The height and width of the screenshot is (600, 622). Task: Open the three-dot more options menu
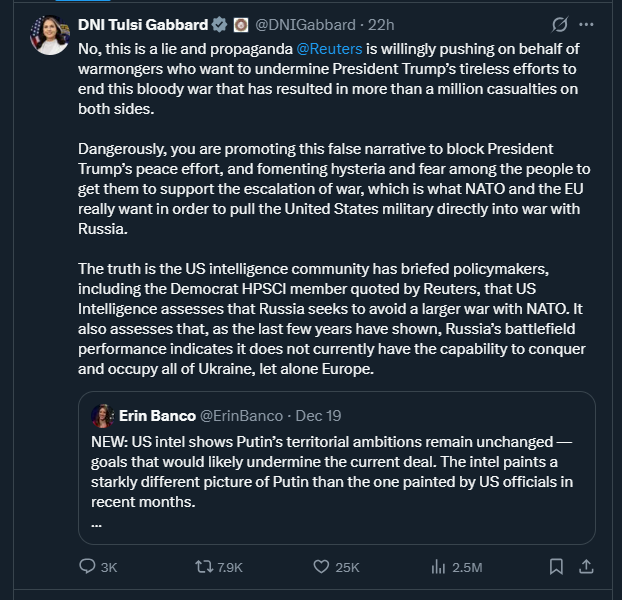click(587, 24)
